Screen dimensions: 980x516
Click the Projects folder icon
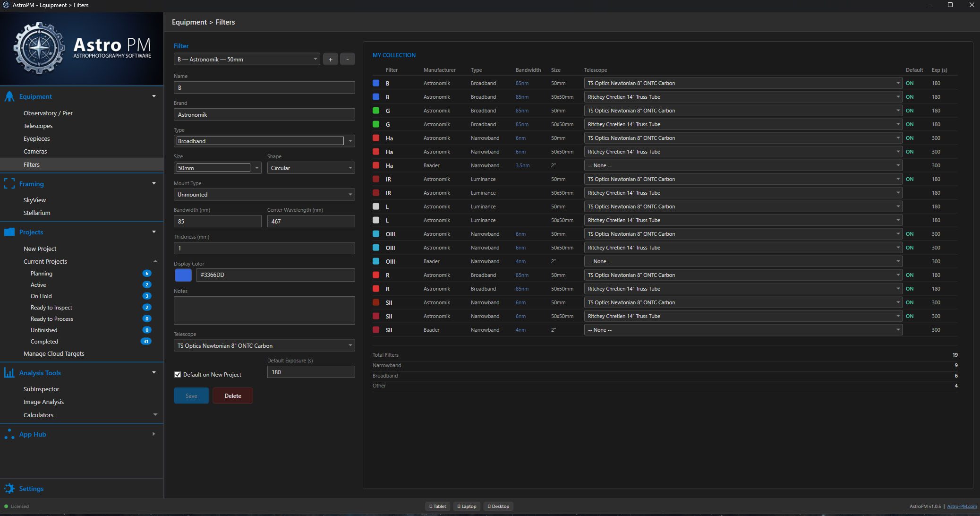(9, 232)
